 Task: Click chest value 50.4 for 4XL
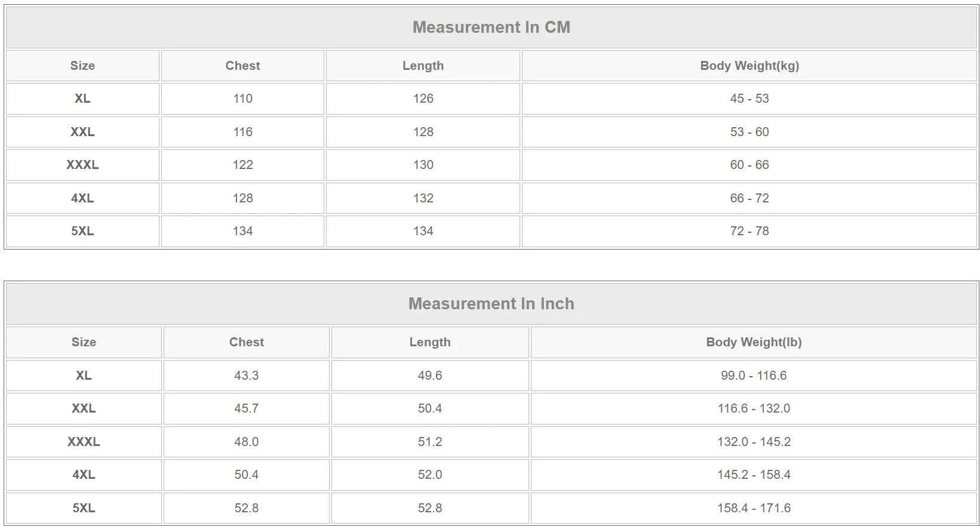(246, 475)
